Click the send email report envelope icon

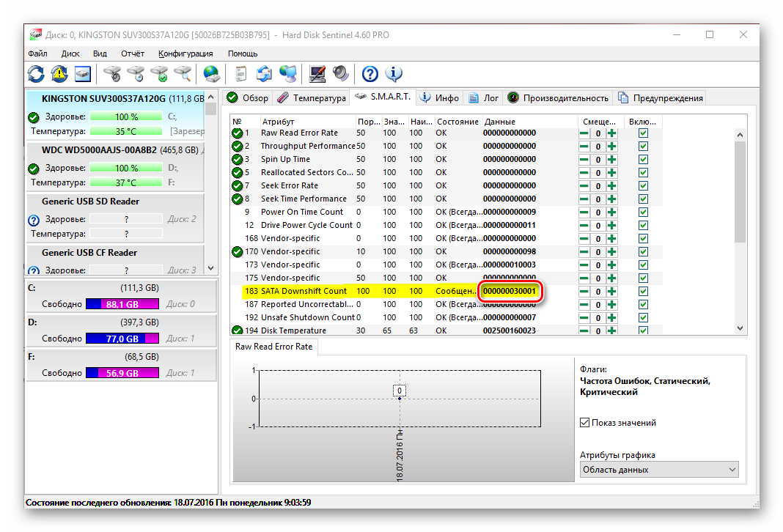(x=264, y=74)
